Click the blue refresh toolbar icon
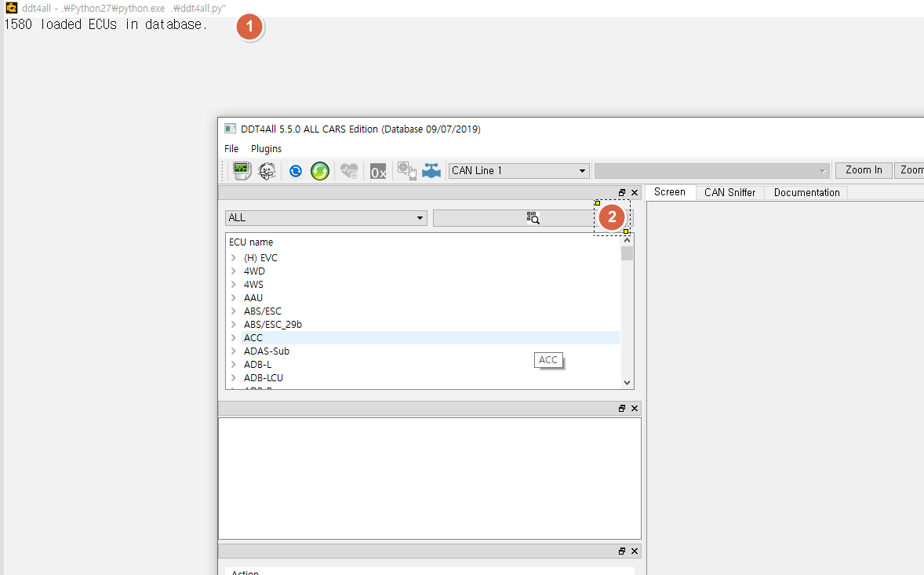Viewport: 924px width, 575px height. pyautogui.click(x=295, y=171)
